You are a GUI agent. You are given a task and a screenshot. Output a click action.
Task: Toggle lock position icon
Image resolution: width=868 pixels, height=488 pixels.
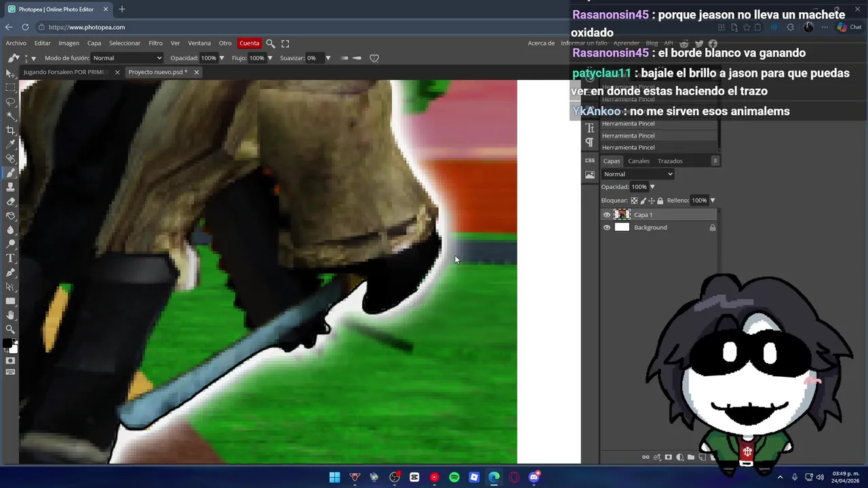point(652,201)
